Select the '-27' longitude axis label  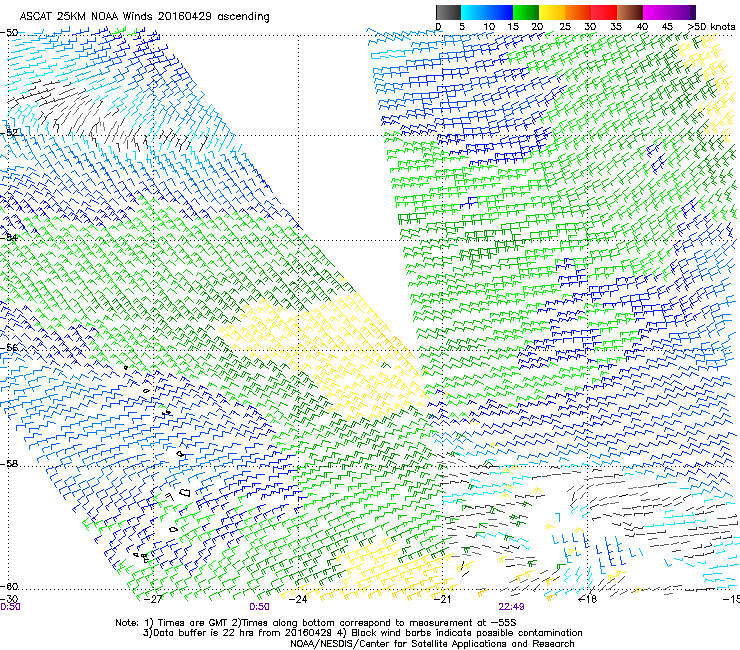click(x=152, y=599)
